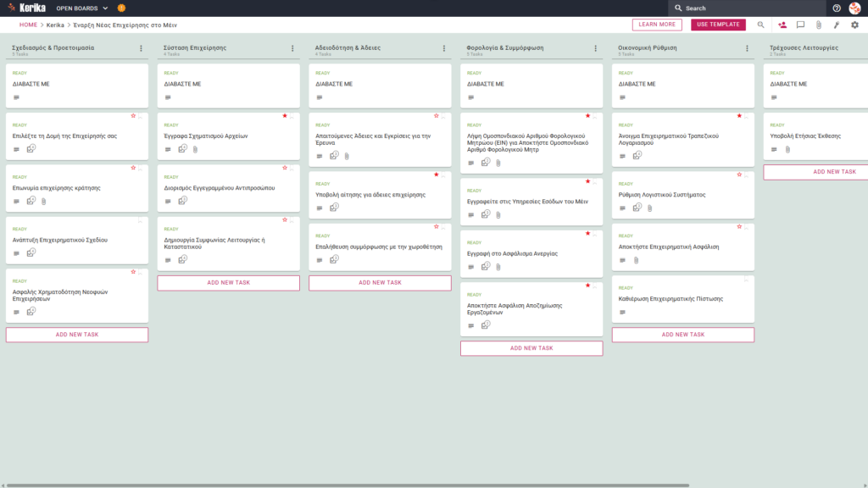Toggle star on Ασφαλής Χρηματοδότηση Νεοφυών card
This screenshot has width=868, height=488.
(x=133, y=272)
